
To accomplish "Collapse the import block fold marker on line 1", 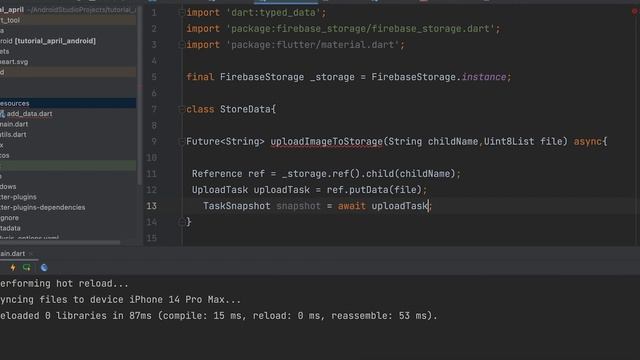I will pyautogui.click(x=182, y=13).
